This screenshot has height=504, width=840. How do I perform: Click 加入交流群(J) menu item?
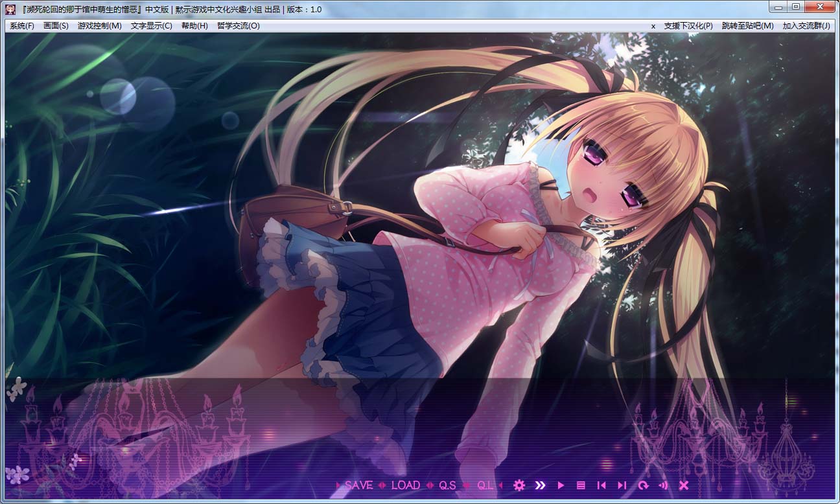tap(806, 26)
